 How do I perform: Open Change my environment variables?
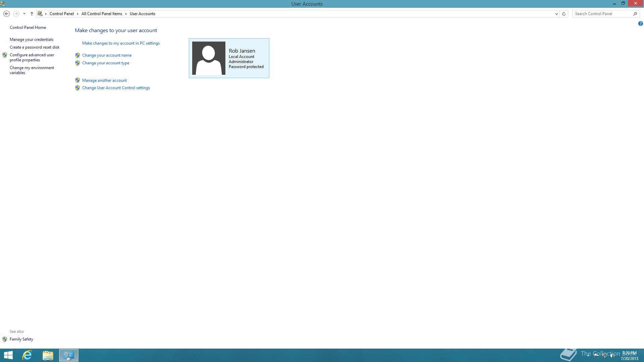pyautogui.click(x=32, y=70)
